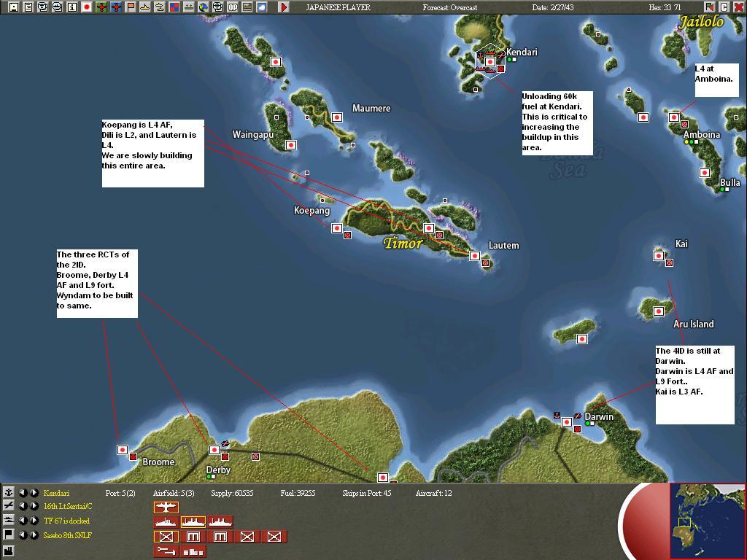747x560 pixels.
Task: Click the 'Forecast: Overcast' status text
Action: click(x=450, y=7)
